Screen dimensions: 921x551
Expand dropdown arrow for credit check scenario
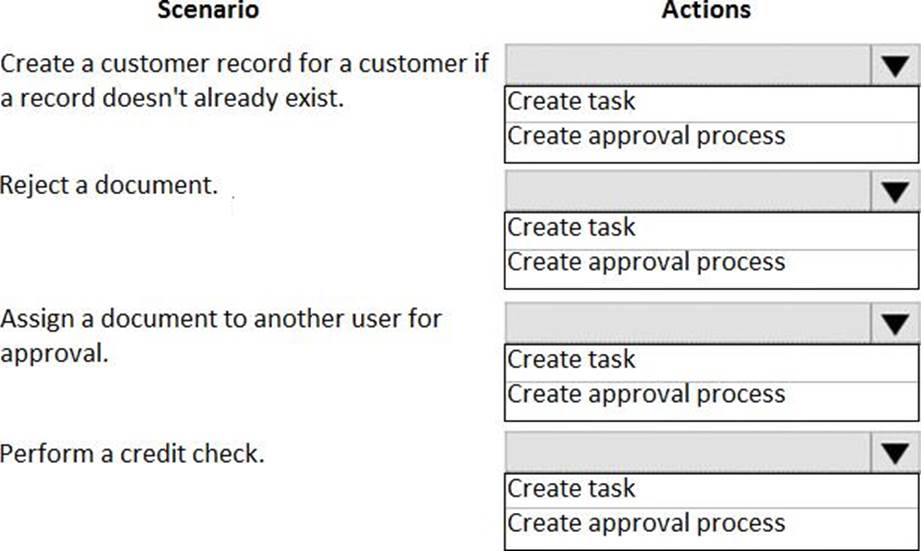pyautogui.click(x=894, y=454)
